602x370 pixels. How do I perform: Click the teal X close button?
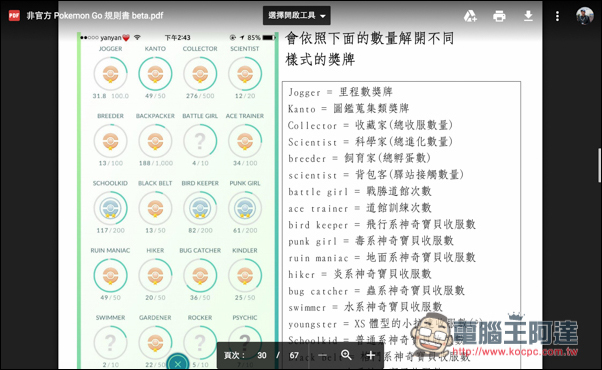click(x=177, y=363)
